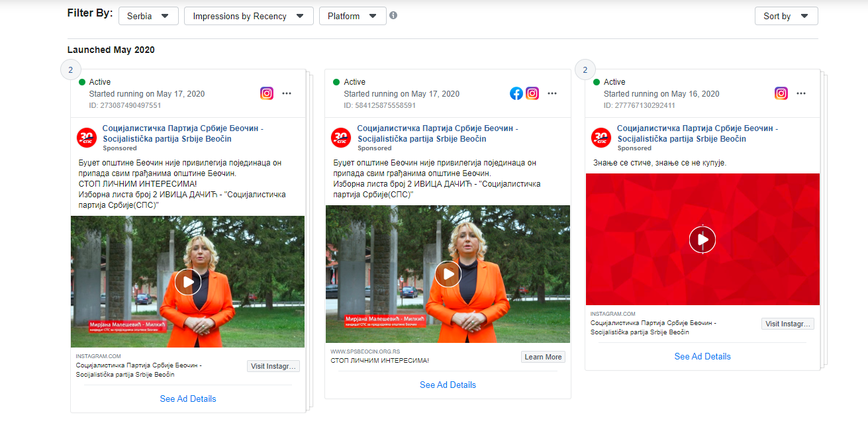Play the red background video ad

click(702, 240)
